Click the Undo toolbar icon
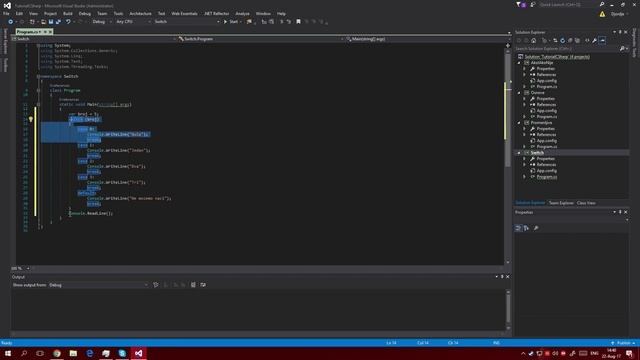 (x=68, y=22)
